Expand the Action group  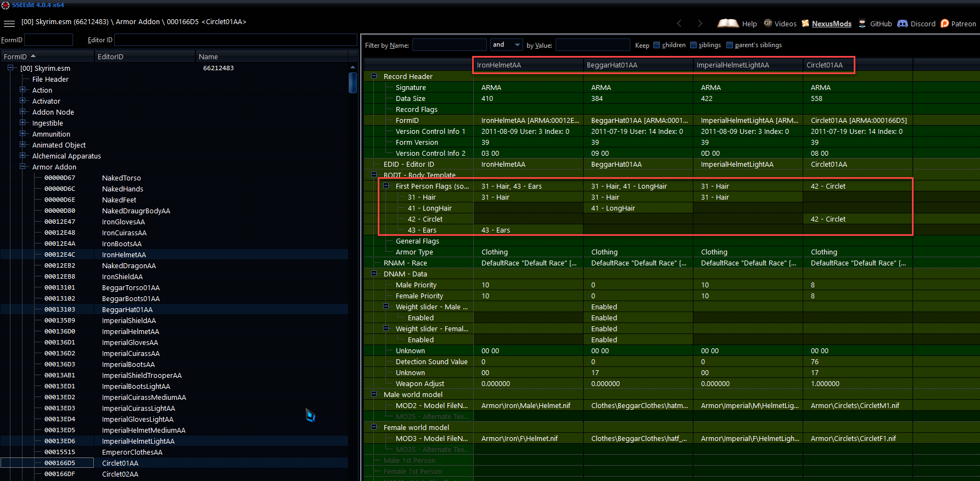[23, 90]
